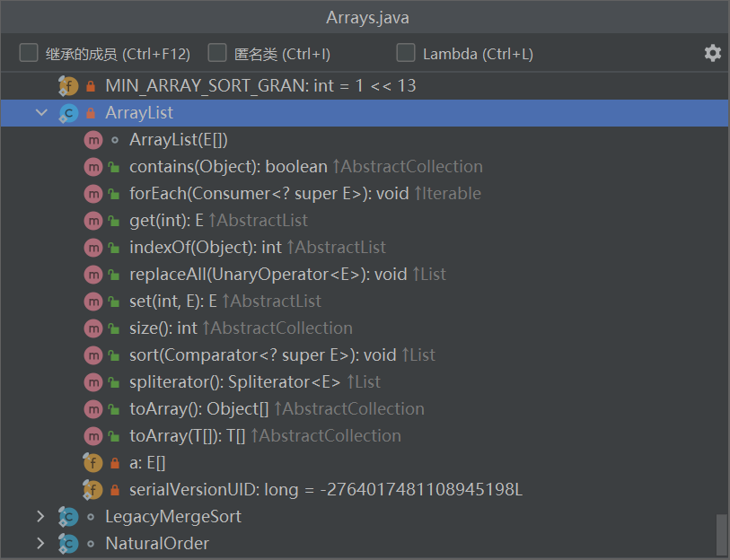Click the method icon next to sort(Comparator)

[x=94, y=354]
